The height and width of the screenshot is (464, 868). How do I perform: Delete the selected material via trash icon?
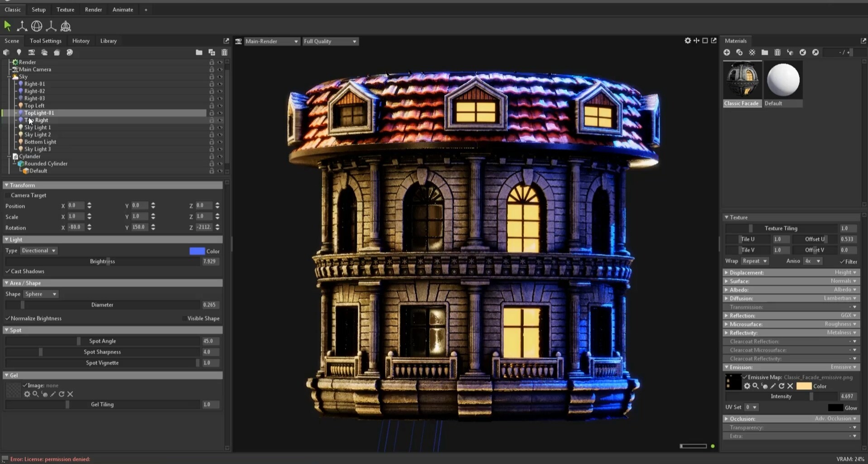777,53
